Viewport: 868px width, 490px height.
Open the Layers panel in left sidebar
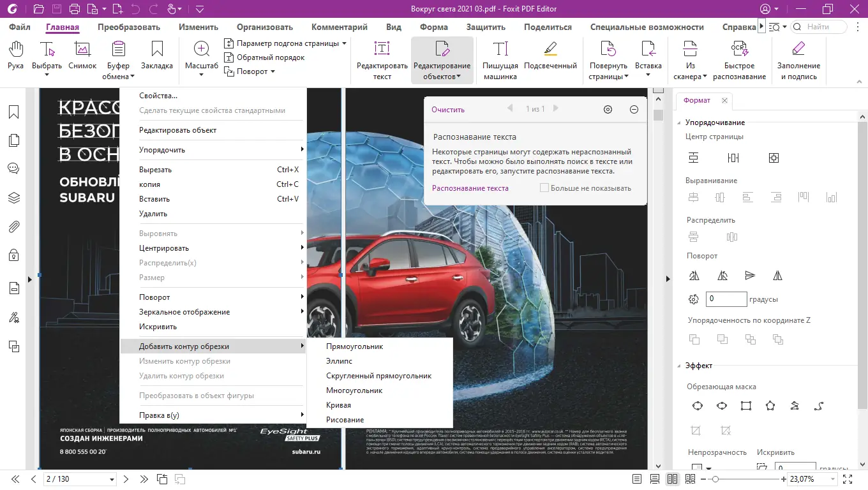[x=13, y=198]
